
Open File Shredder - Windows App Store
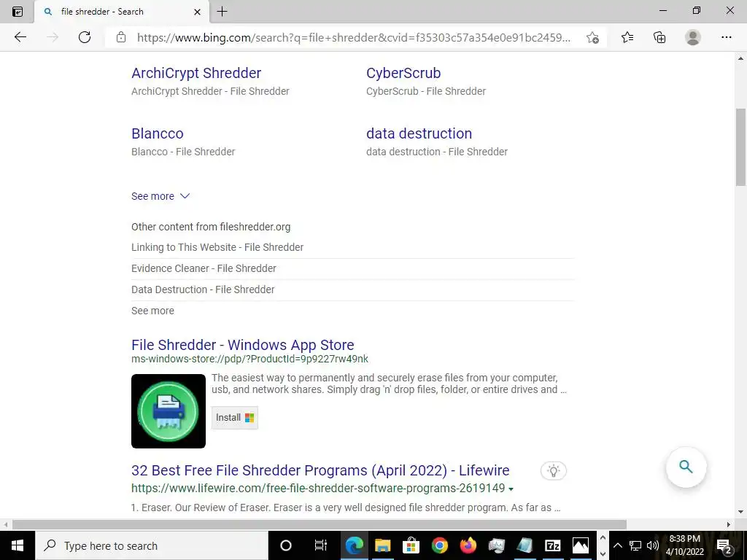click(242, 345)
